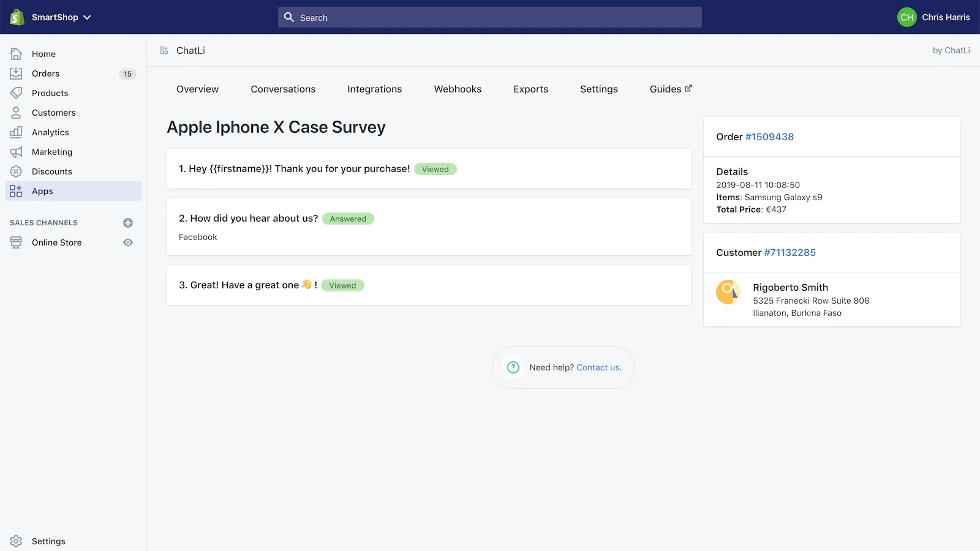Click the Discounts percent badge icon
Viewport: 980px width, 551px height.
(x=16, y=171)
